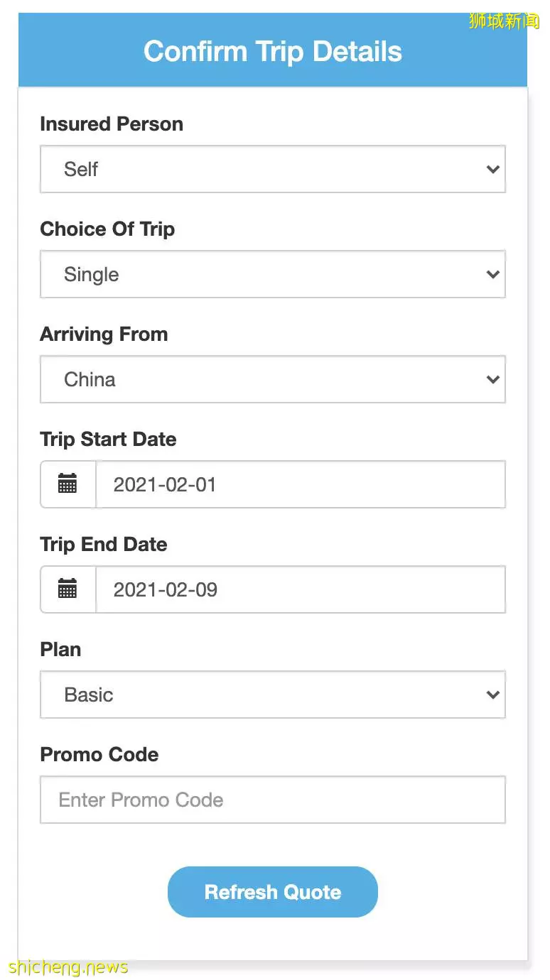
Task: Click the yellow 狮城新闻 watermark text
Action: pyautogui.click(x=504, y=21)
